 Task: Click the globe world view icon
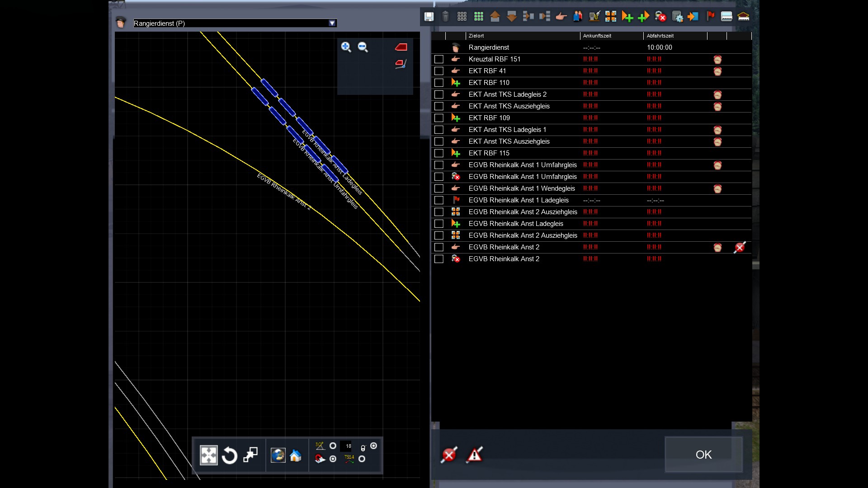coord(278,455)
